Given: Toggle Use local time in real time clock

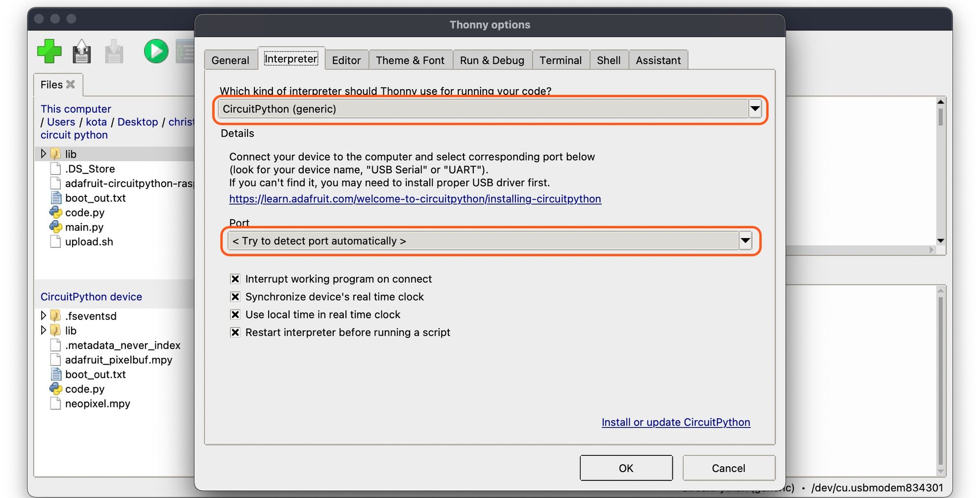Looking at the screenshot, I should coord(235,314).
